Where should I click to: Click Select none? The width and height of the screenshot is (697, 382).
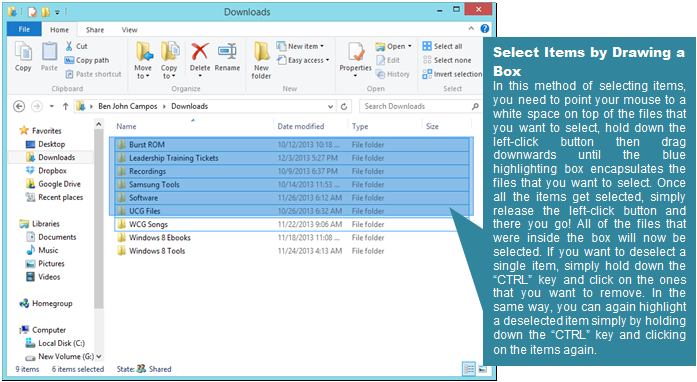pyautogui.click(x=447, y=60)
